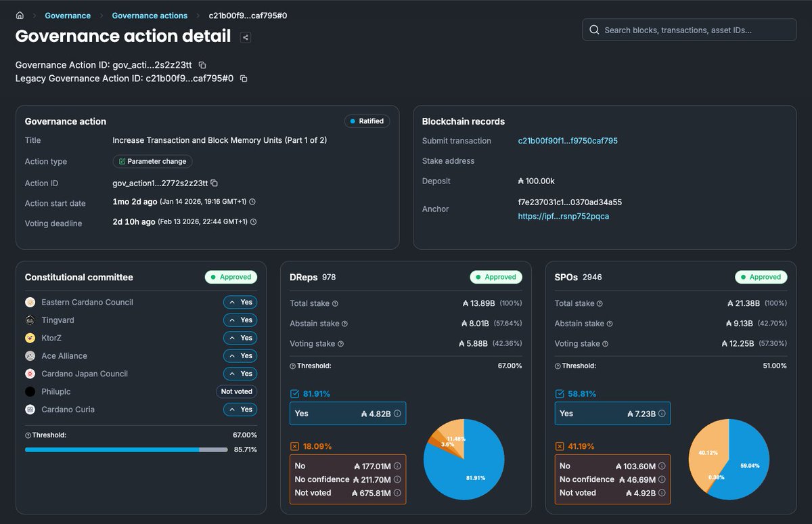Expand Ace Alliance Yes vote
Viewport: 812px width, 524px height.
tap(240, 355)
